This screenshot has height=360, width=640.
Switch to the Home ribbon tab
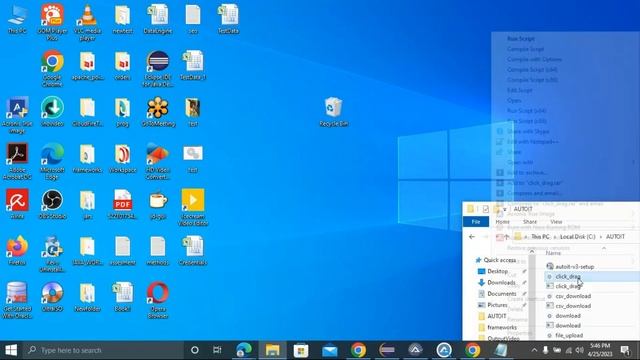pyautogui.click(x=502, y=221)
